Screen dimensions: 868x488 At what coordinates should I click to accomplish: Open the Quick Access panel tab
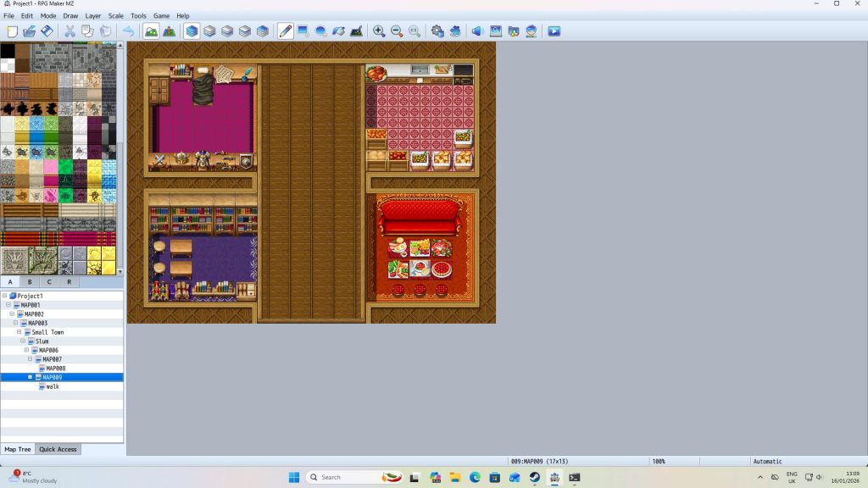click(58, 449)
